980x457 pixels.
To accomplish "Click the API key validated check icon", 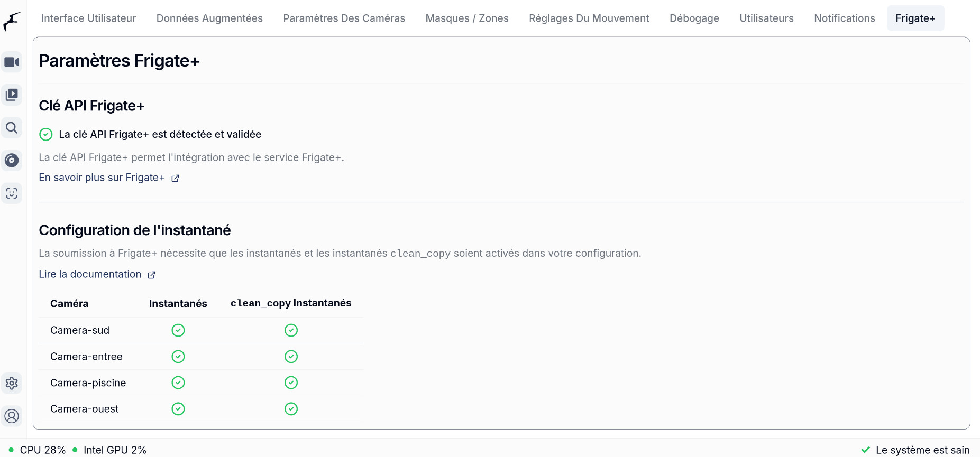I will (46, 134).
